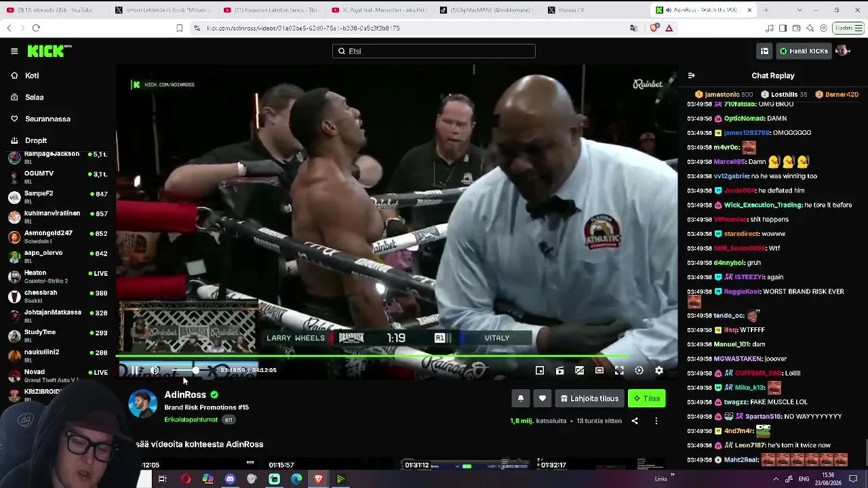
Task: Click the translate page icon
Action: (x=633, y=28)
